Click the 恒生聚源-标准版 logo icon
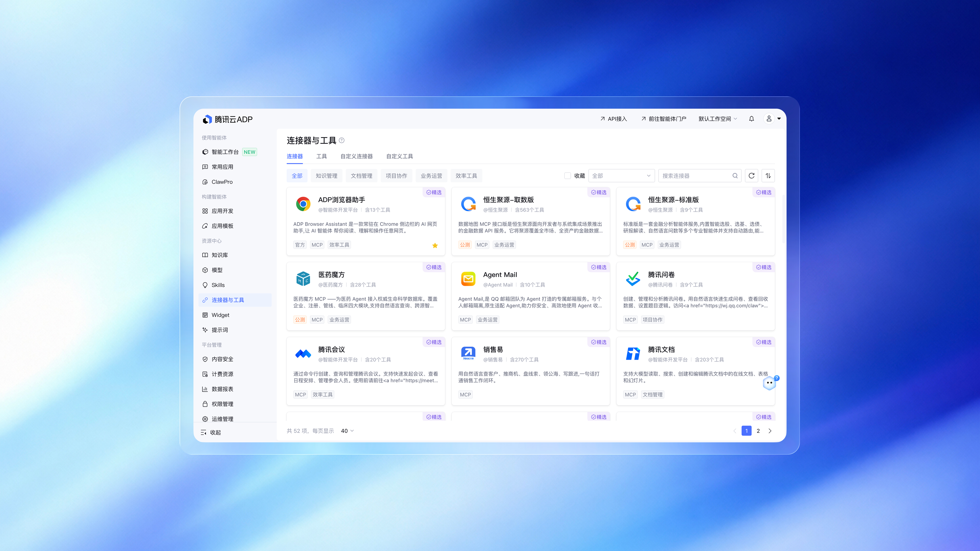 point(633,204)
